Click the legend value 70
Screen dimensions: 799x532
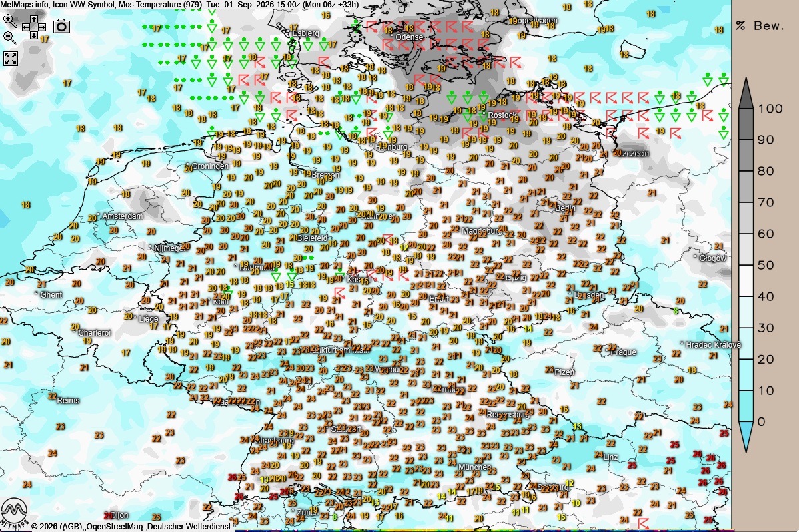click(766, 202)
